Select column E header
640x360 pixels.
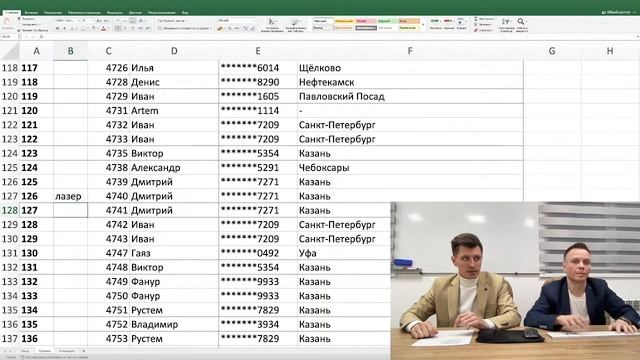pos(258,51)
